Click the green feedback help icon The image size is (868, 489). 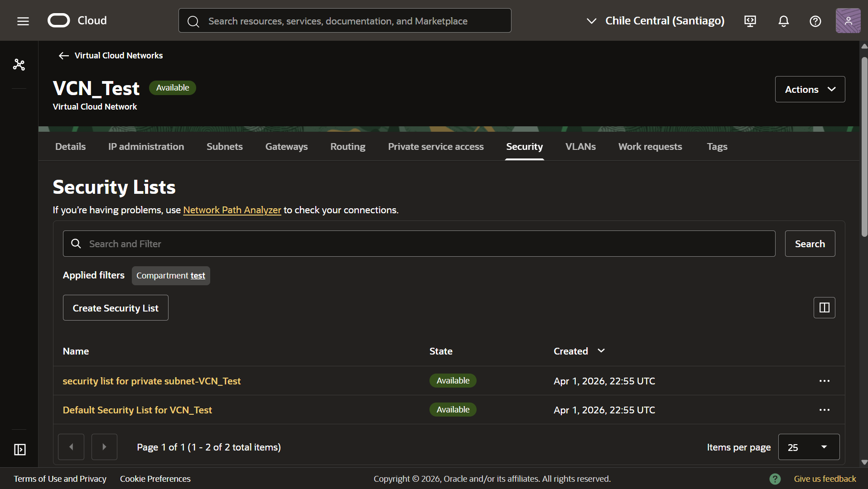(775, 479)
